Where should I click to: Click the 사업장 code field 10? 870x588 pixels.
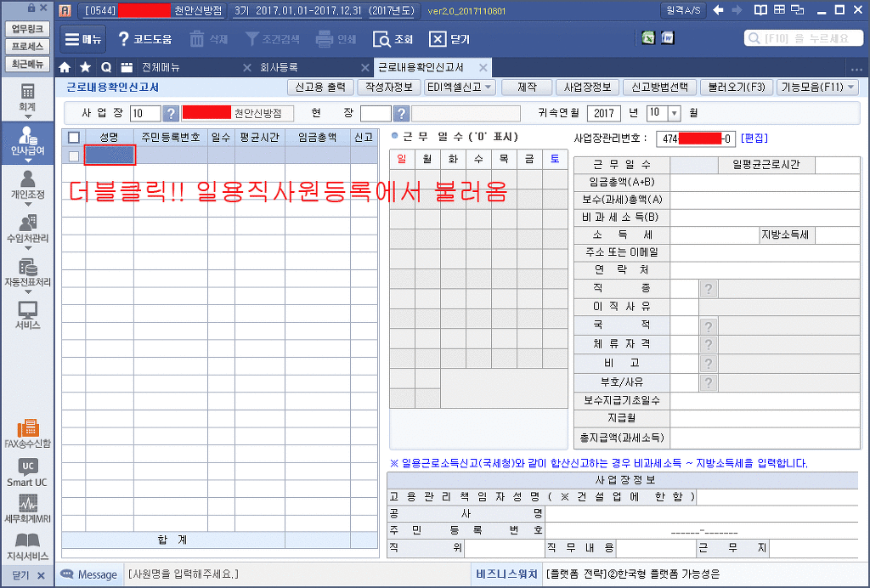coord(144,113)
